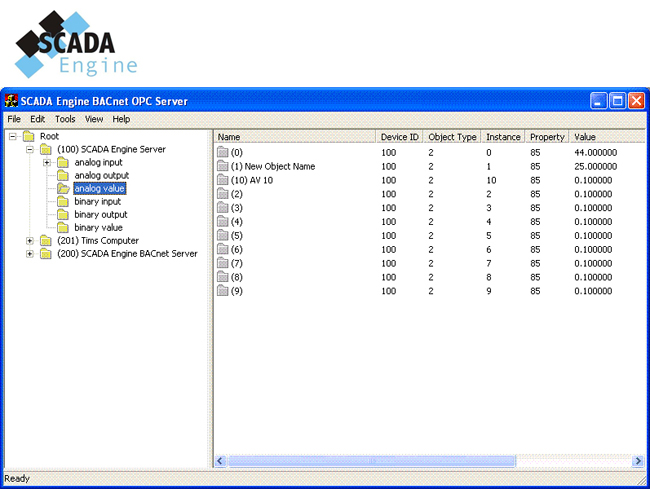650x489 pixels.
Task: Click the (9) object name text
Action: [237, 291]
